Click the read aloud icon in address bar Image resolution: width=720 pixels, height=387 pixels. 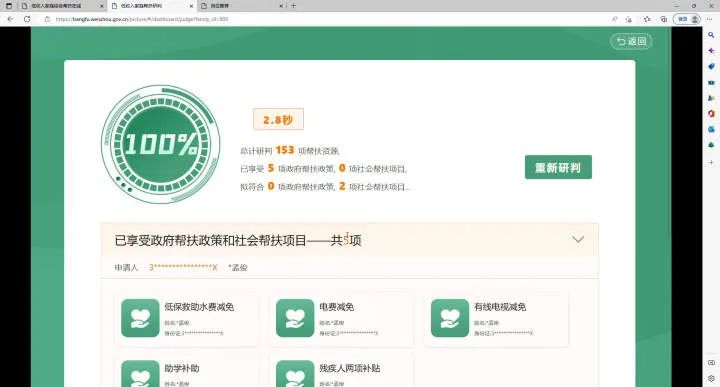(615, 19)
